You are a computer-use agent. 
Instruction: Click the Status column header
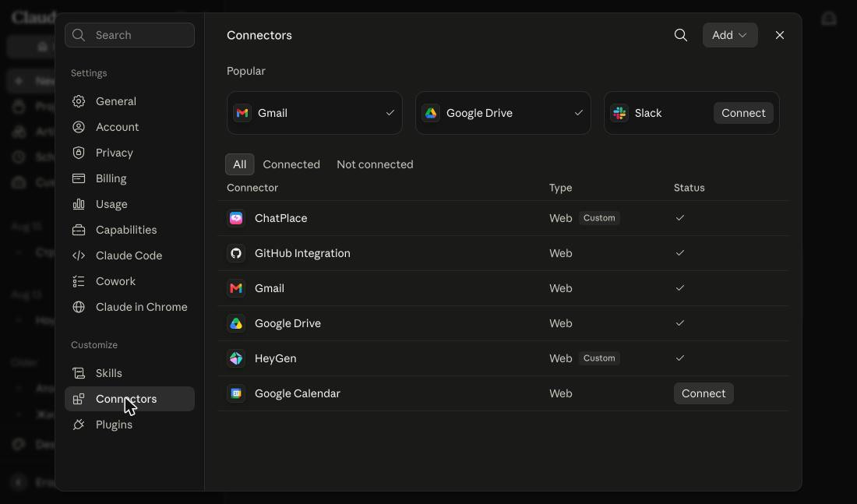pos(689,188)
